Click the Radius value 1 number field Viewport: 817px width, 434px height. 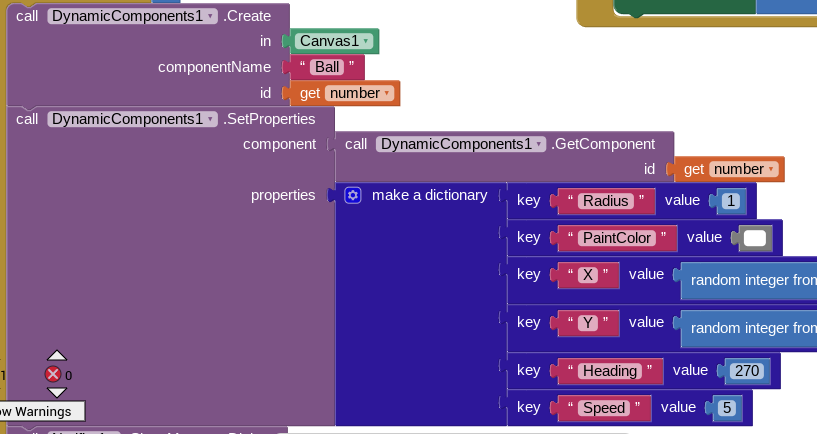point(731,201)
